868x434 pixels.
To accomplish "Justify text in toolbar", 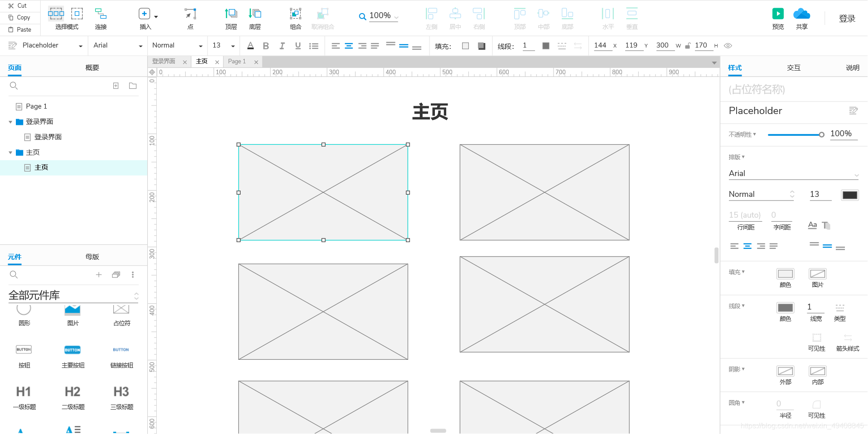I will coord(375,46).
